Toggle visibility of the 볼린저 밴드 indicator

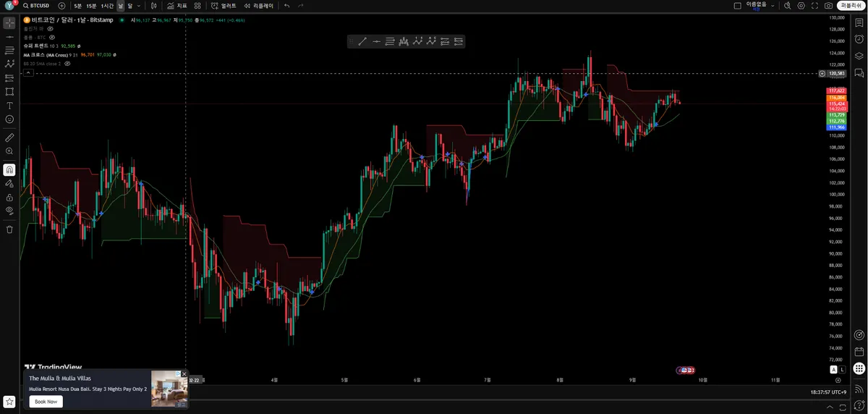[x=51, y=28]
